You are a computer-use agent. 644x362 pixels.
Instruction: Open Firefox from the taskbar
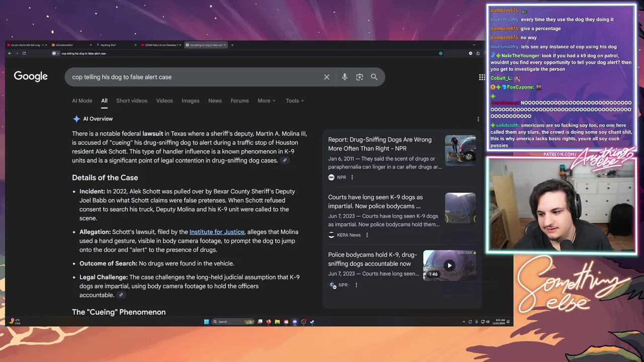tap(269, 322)
